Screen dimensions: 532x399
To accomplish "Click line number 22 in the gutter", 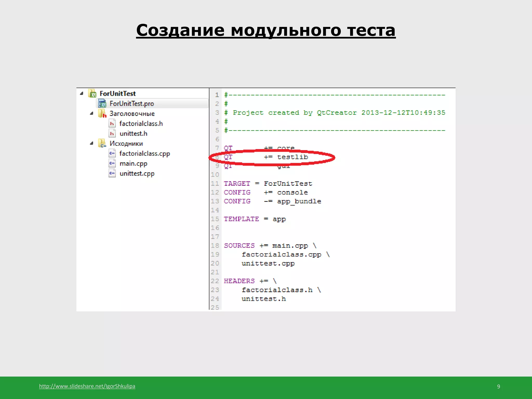I will pyautogui.click(x=215, y=281).
